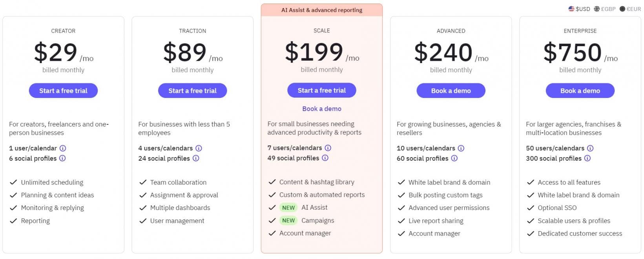Book a demo for Advanced plan
644x259 pixels.
[x=451, y=91]
